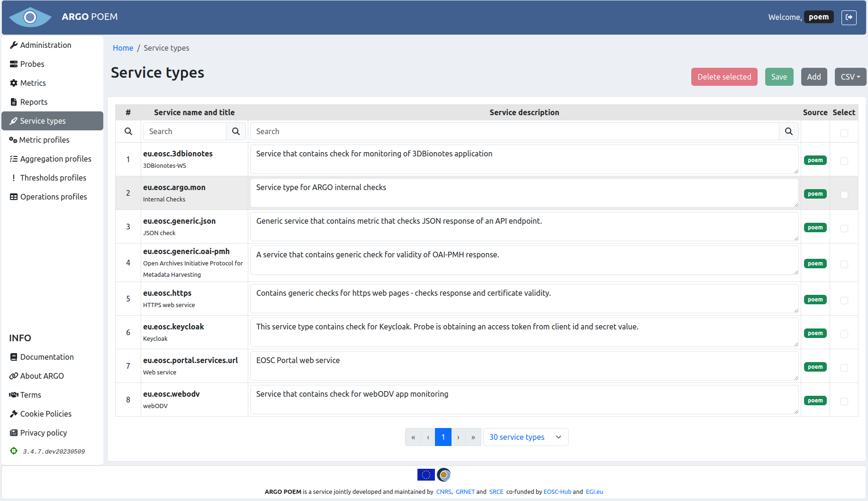Jump to the last page arrow

click(x=473, y=437)
